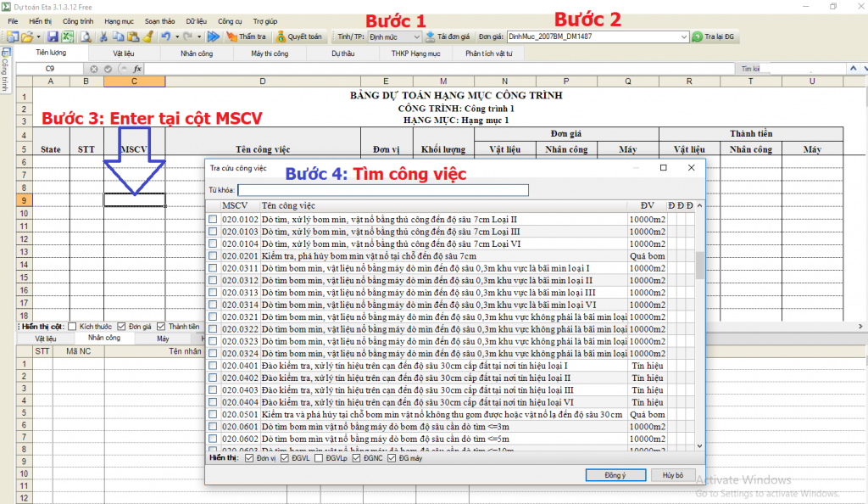Enable the ĐGVLp display checkbox
This screenshot has height=504, width=868.
pos(318,459)
